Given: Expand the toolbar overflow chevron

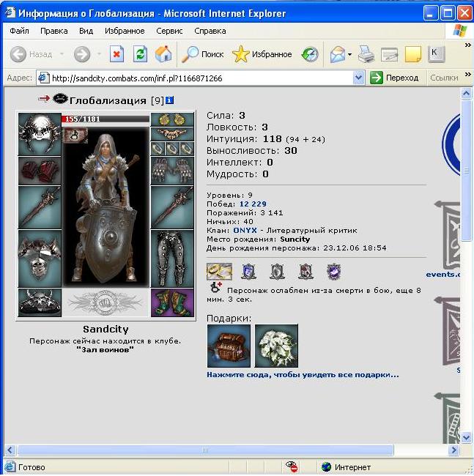Looking at the screenshot, I should [468, 45].
